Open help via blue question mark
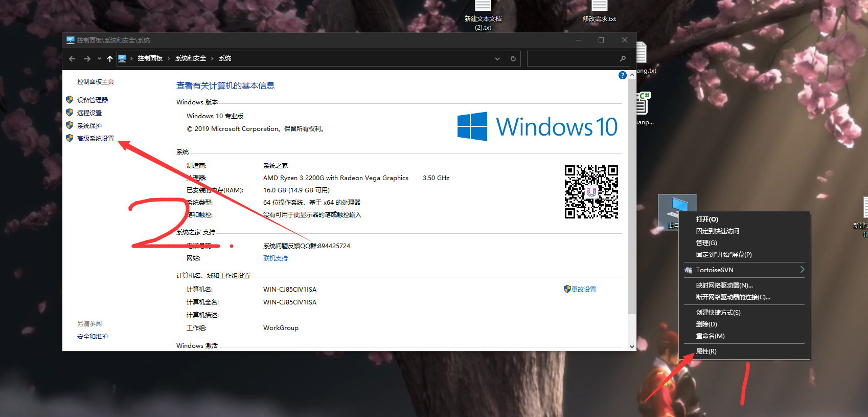Viewport: 868px width, 417px height. 622,75
